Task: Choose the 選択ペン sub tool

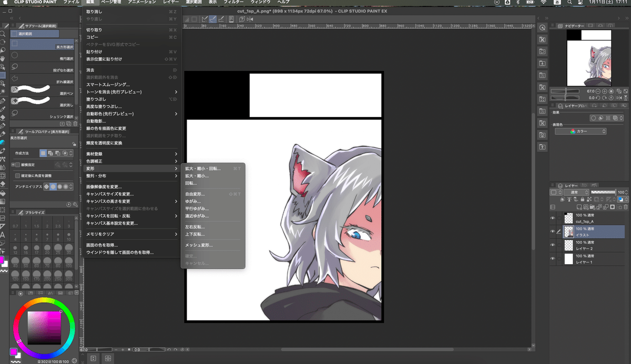Action: coord(43,90)
